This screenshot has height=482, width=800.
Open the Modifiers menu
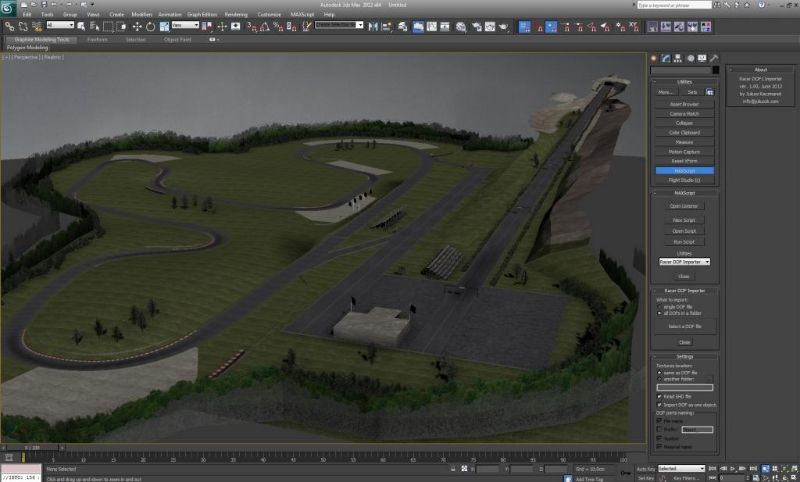pyautogui.click(x=142, y=15)
